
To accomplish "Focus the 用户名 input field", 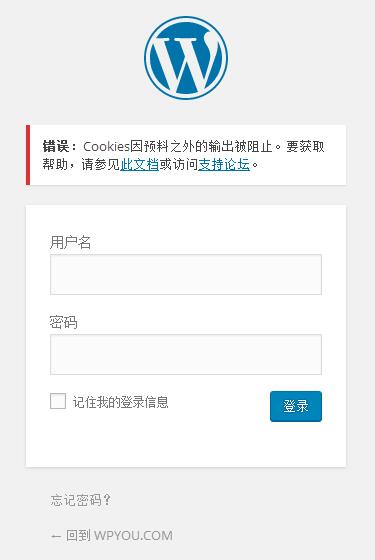I will coord(186,275).
